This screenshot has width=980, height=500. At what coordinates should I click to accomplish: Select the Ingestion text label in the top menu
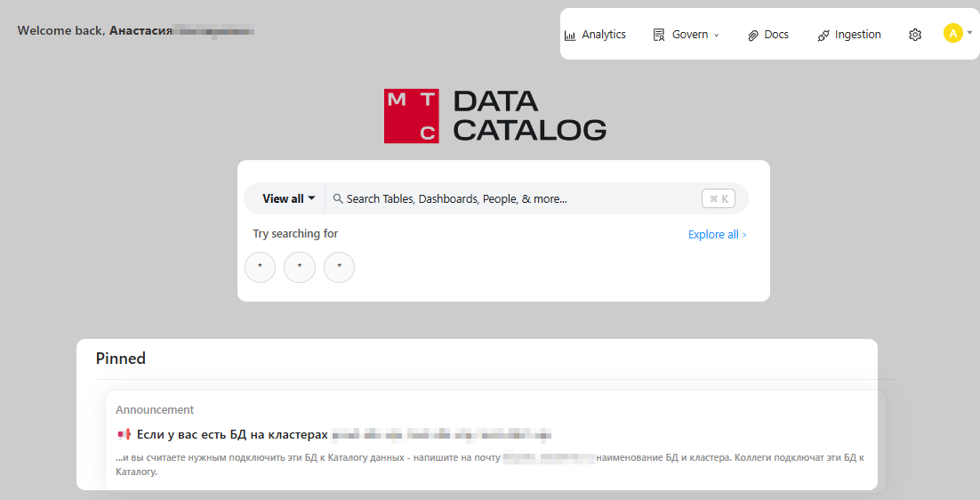click(x=857, y=35)
